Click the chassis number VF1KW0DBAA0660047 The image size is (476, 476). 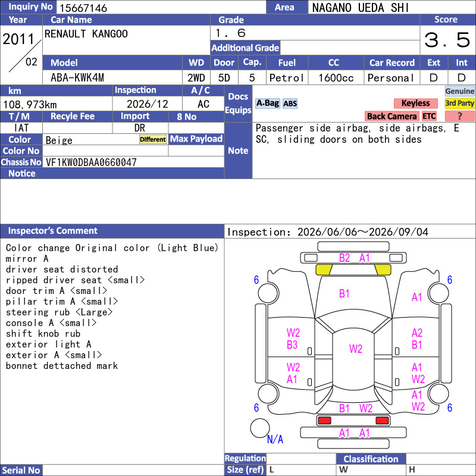point(91,162)
